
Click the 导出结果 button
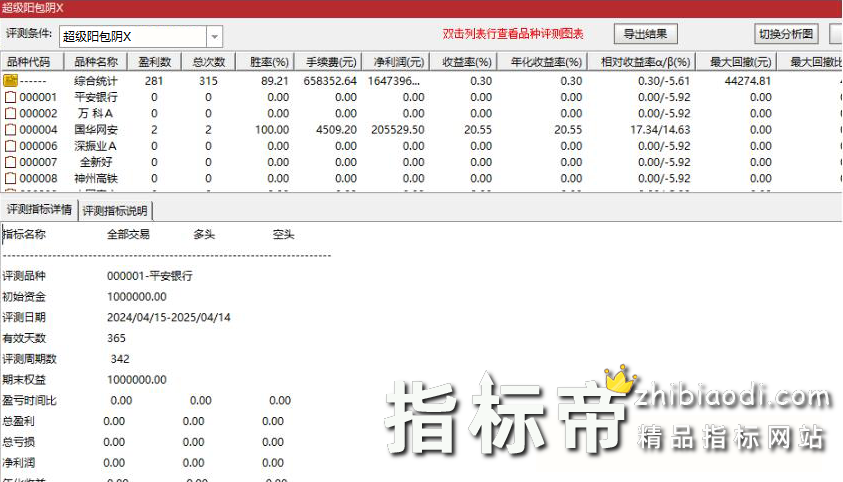[645, 34]
